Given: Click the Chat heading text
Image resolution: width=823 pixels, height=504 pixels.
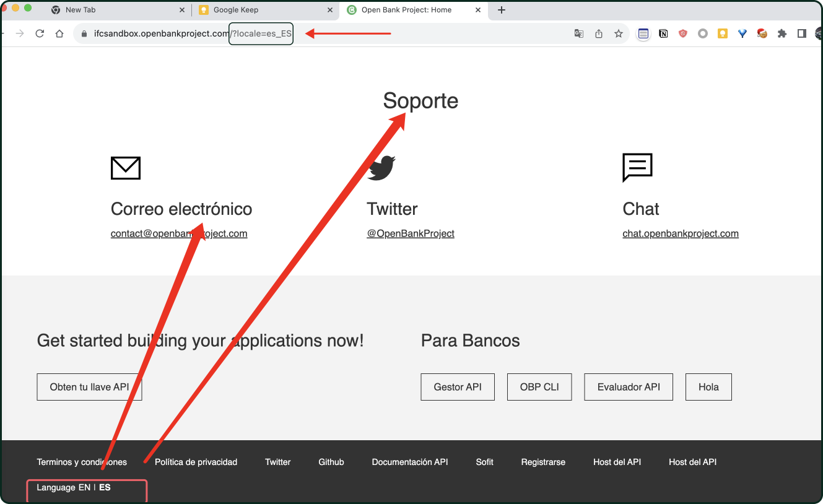Looking at the screenshot, I should click(641, 209).
